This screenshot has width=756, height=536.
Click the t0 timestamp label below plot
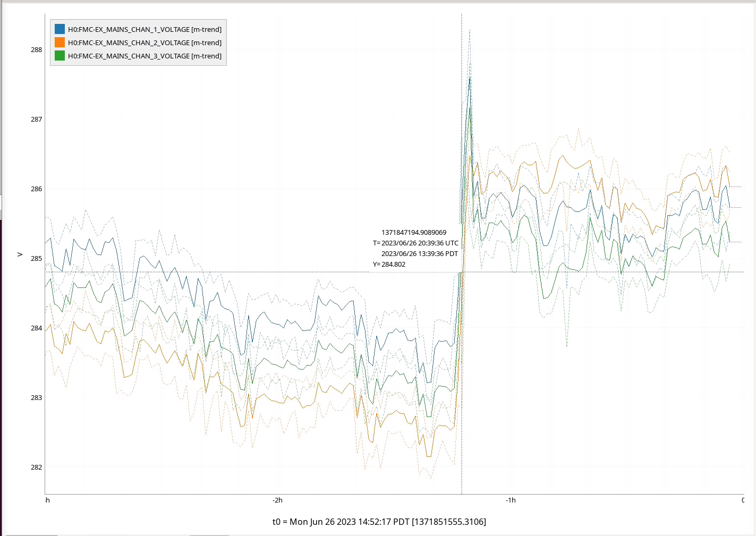pos(379,522)
